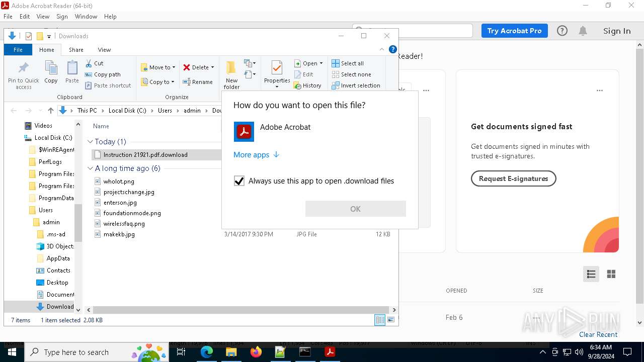644x362 pixels.
Task: Select projectschange.jpg file
Action: (x=129, y=192)
